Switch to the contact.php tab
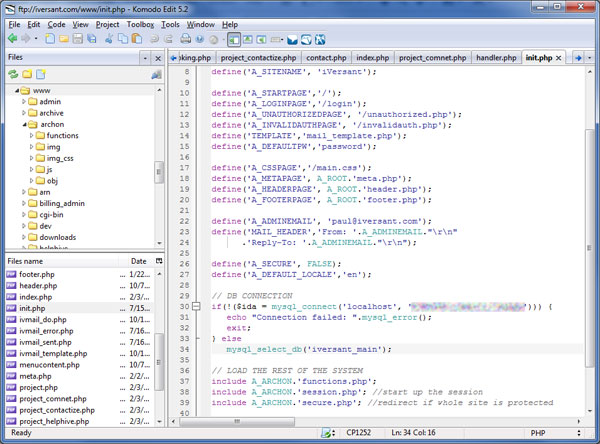 pos(326,58)
